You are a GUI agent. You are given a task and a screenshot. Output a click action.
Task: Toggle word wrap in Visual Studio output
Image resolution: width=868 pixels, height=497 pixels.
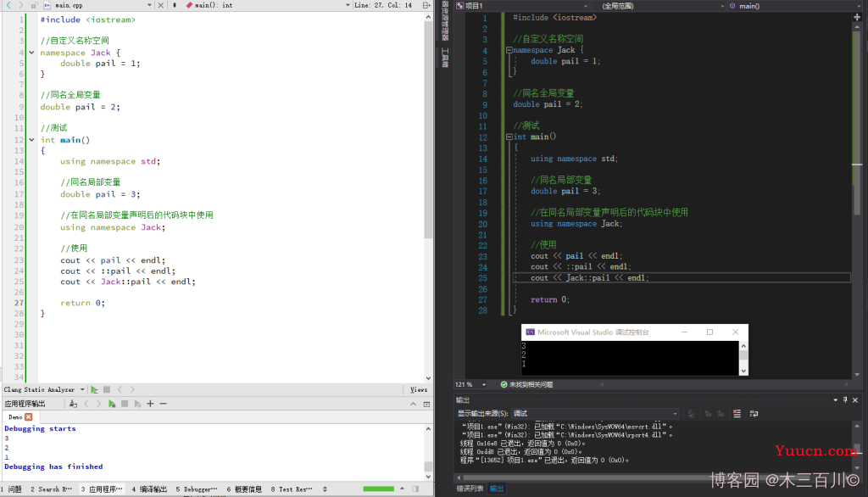754,413
